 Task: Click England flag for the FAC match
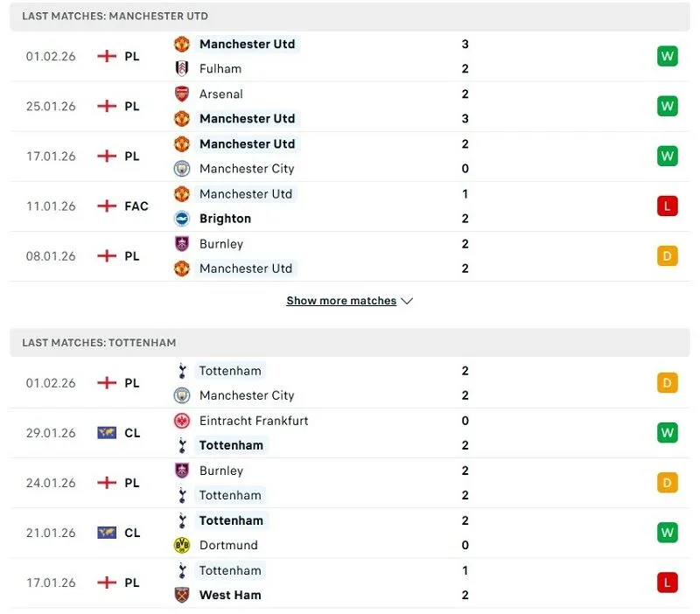tap(107, 206)
